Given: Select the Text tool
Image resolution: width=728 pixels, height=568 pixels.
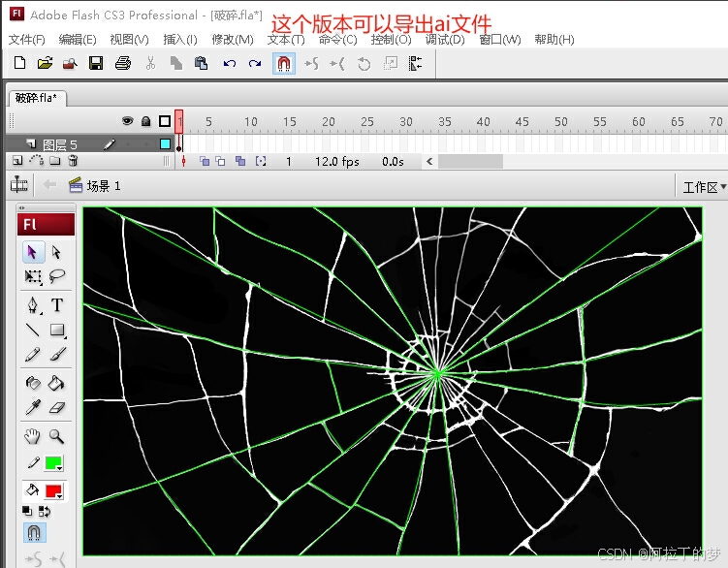Looking at the screenshot, I should pyautogui.click(x=56, y=305).
